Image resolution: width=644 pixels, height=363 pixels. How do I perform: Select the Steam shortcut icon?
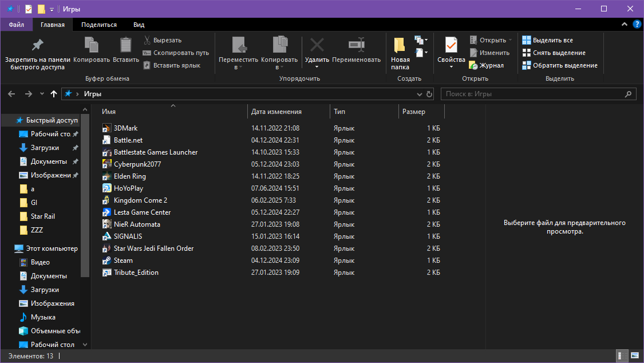click(106, 261)
